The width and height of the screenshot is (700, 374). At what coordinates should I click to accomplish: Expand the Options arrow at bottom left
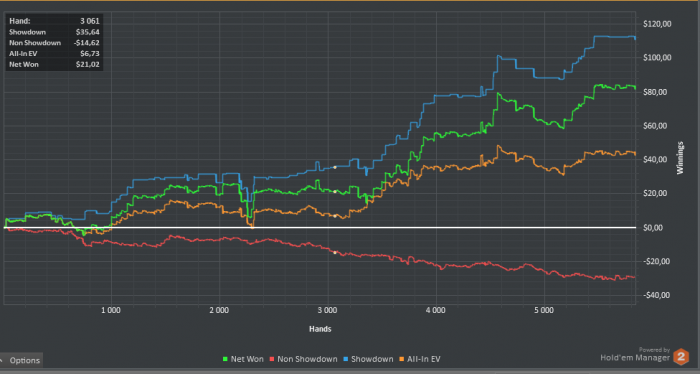coord(2,360)
